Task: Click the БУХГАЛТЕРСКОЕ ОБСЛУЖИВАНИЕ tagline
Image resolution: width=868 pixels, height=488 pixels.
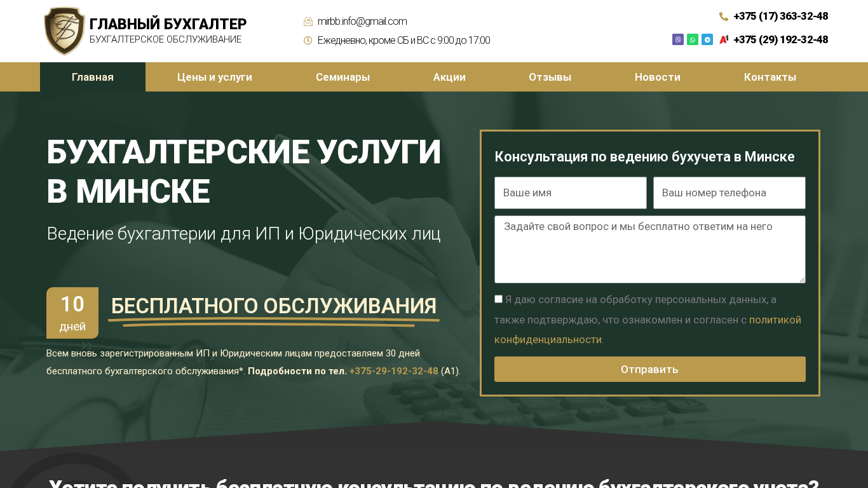Action: pyautogui.click(x=165, y=39)
